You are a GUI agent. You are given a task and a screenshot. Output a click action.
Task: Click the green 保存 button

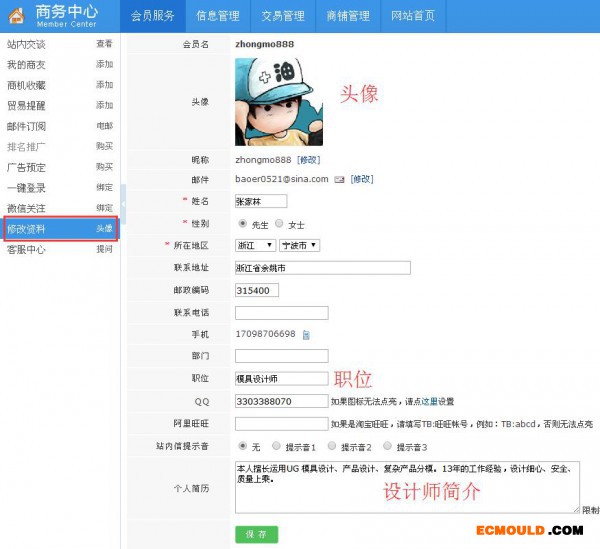256,534
